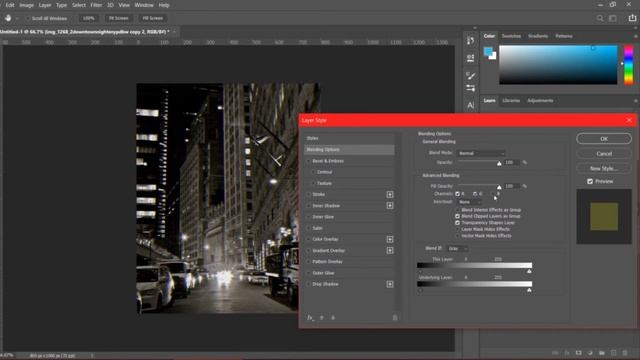Screen dimensions: 640x360
Task: Open the search icon at top right
Action: pos(600,18)
